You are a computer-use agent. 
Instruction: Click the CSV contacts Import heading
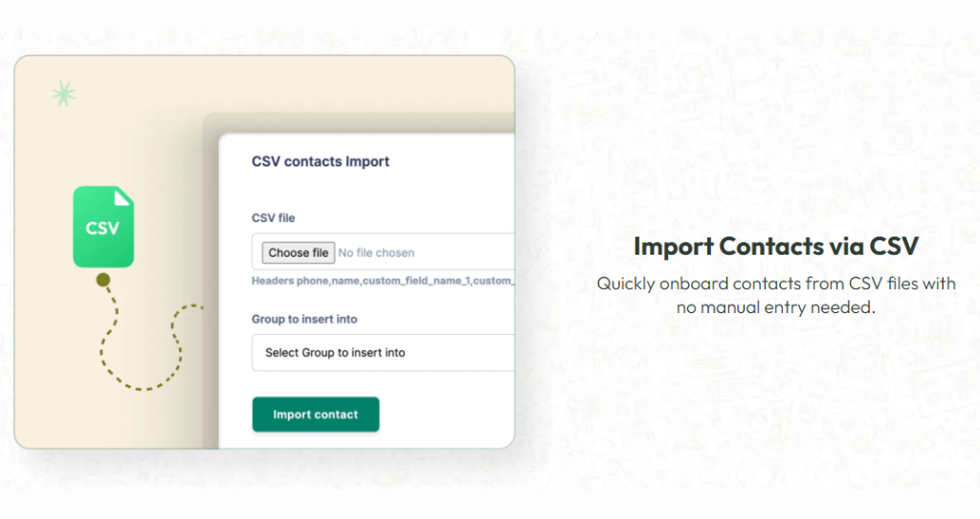320,161
